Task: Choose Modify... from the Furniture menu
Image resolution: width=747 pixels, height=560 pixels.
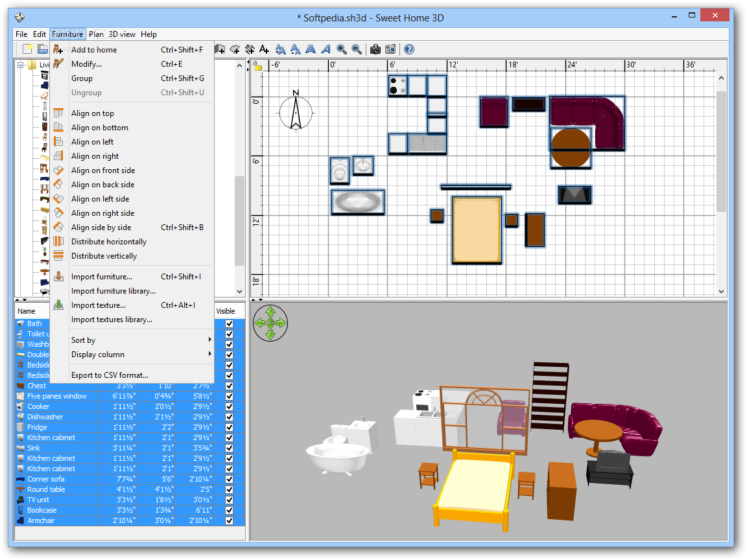Action: pos(132,64)
